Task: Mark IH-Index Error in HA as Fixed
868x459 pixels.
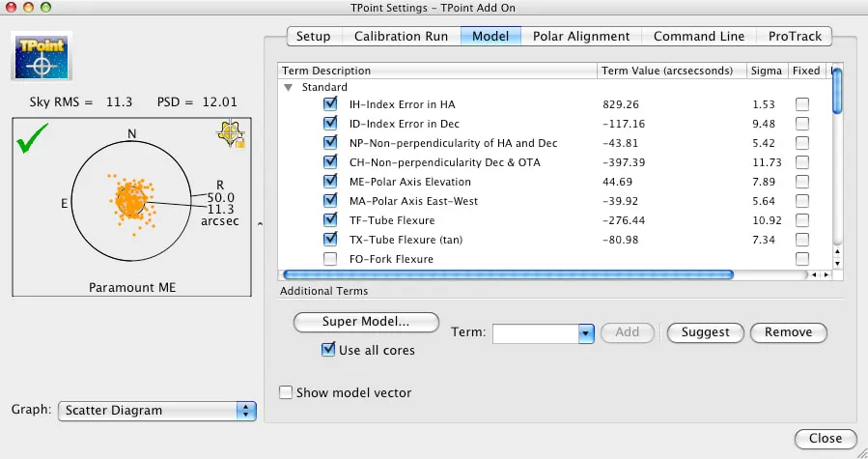Action: [x=802, y=104]
